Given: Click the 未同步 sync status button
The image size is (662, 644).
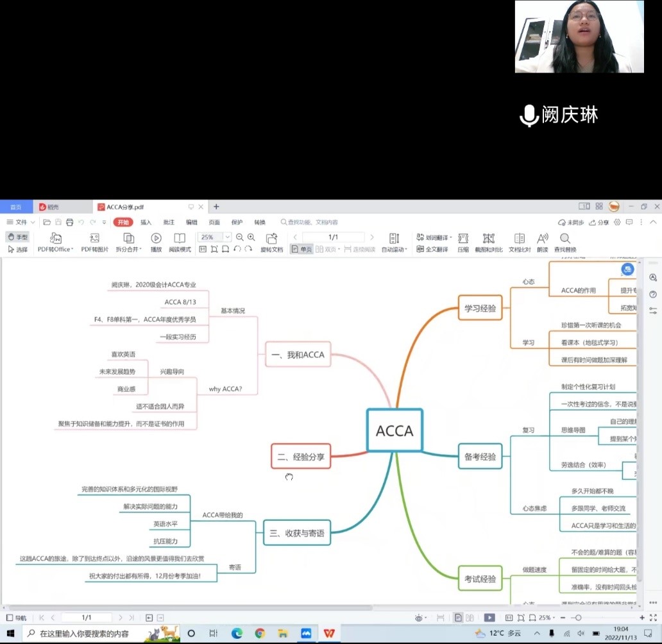Looking at the screenshot, I should tap(571, 222).
